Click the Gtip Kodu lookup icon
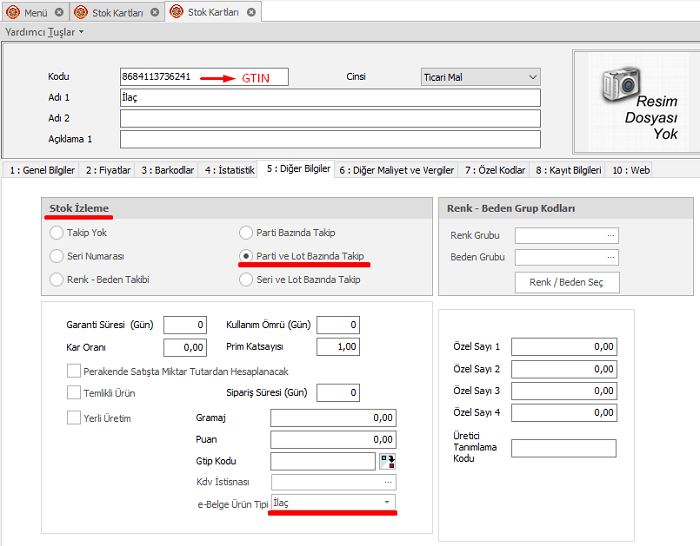 (387, 461)
